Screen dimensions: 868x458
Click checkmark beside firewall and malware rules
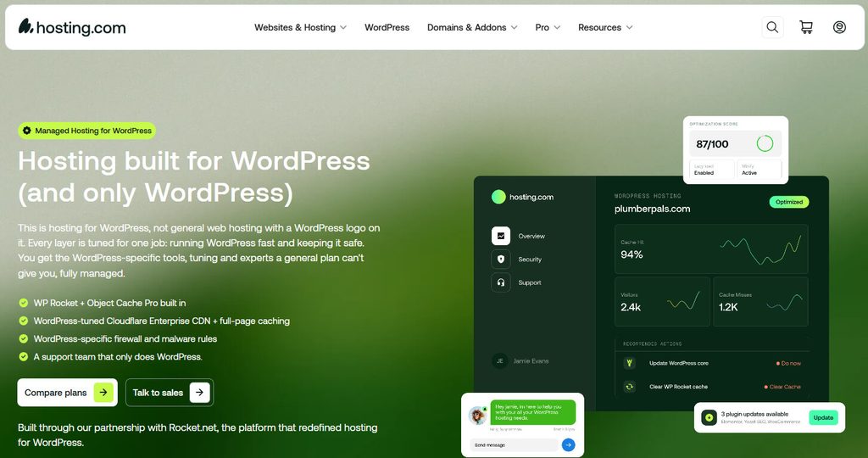click(x=23, y=338)
